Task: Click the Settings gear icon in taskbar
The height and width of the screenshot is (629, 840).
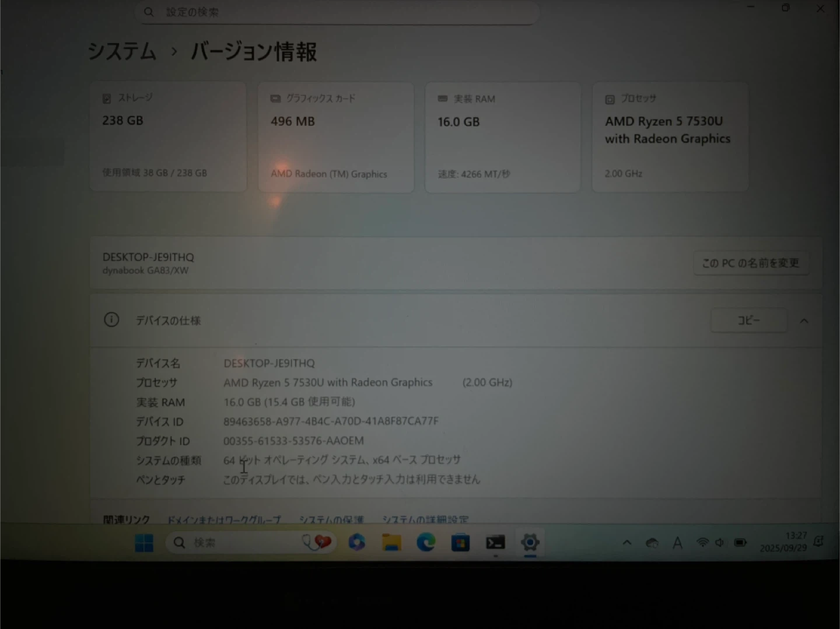Action: [x=530, y=543]
